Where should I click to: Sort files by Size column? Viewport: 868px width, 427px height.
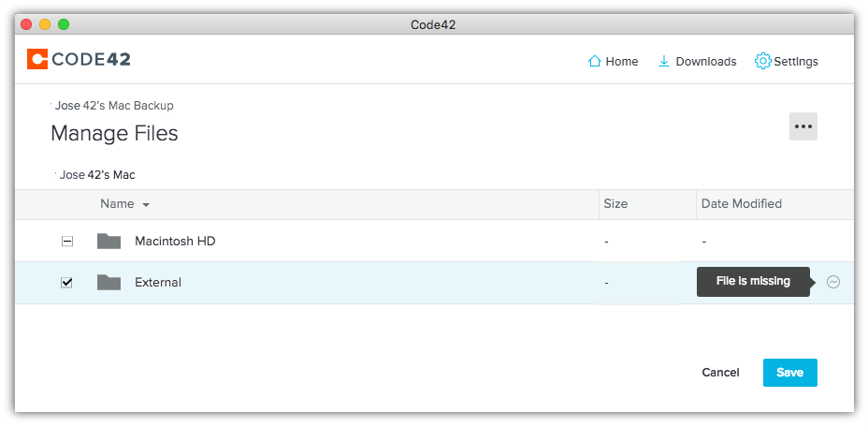615,204
